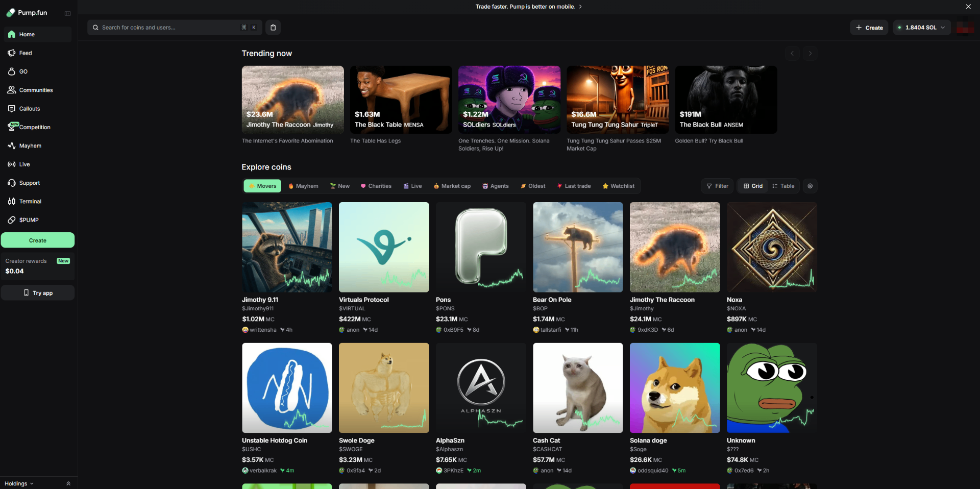980x489 pixels.
Task: Open the Unknown $??? coin image
Action: (x=772, y=388)
